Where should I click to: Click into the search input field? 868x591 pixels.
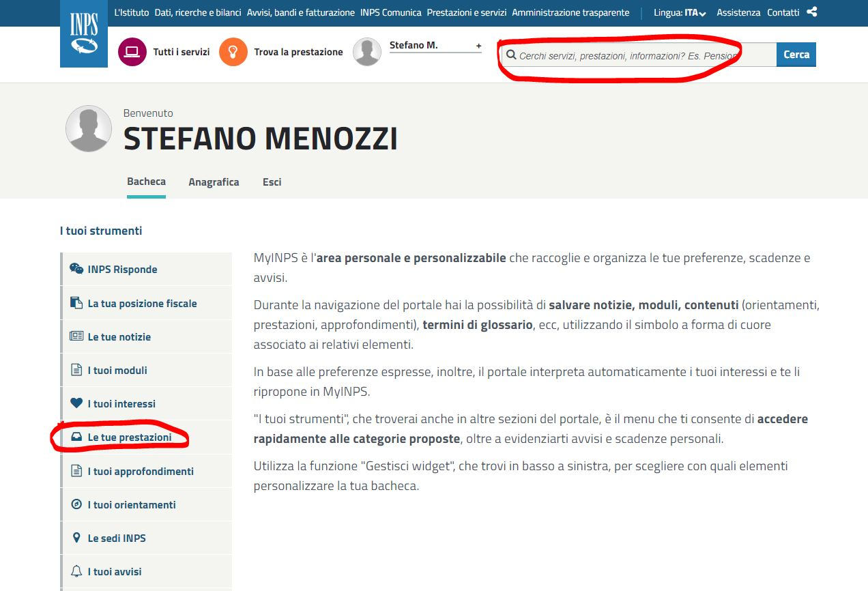coord(635,55)
